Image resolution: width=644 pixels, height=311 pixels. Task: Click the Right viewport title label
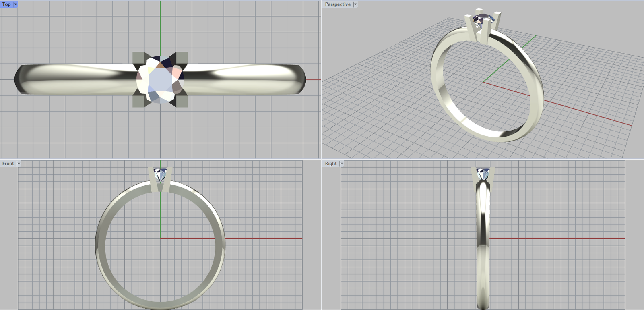[331, 164]
